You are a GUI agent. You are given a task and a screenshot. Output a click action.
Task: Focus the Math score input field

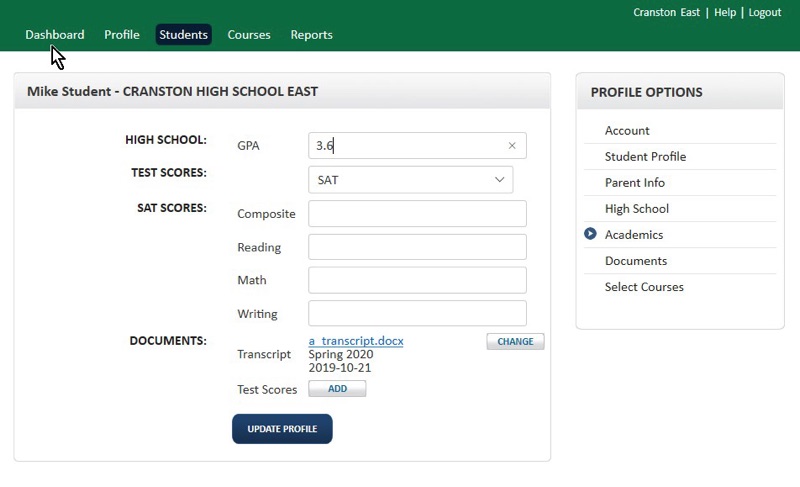tap(417, 280)
